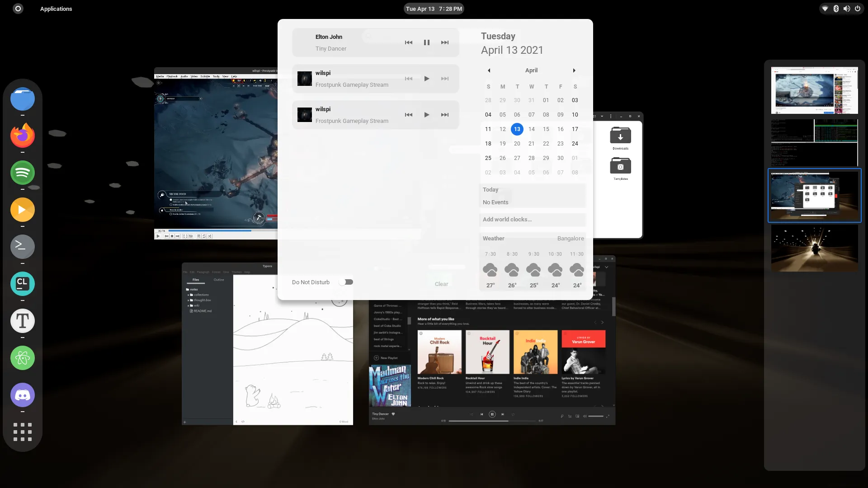868x488 pixels.
Task: Select April 13 in the calendar
Action: 517,129
